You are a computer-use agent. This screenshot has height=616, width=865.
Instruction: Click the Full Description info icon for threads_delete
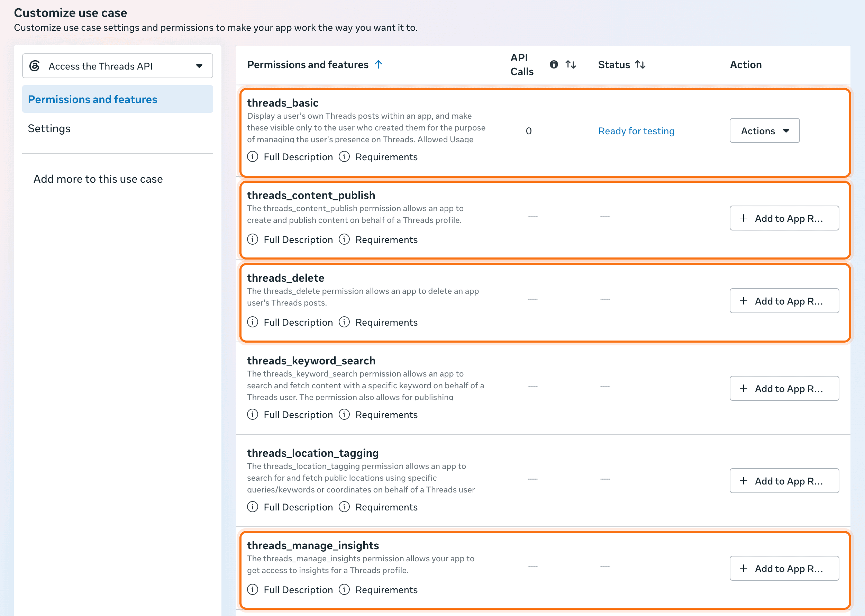253,322
